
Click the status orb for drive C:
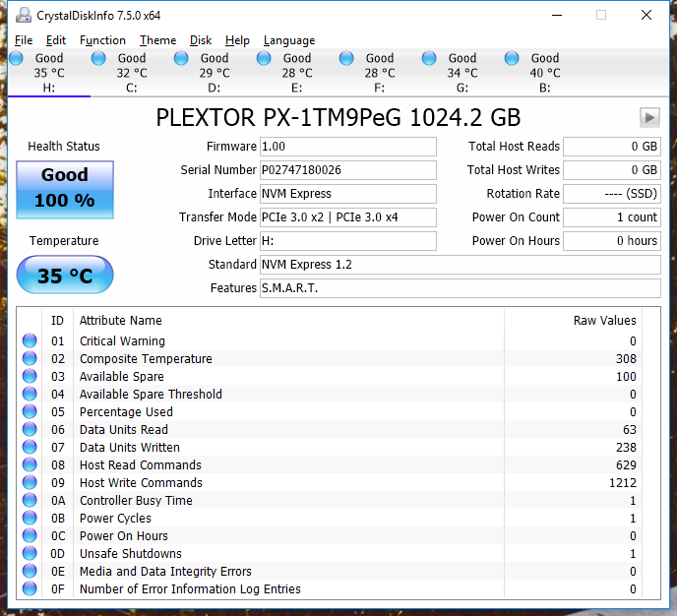tap(98, 59)
